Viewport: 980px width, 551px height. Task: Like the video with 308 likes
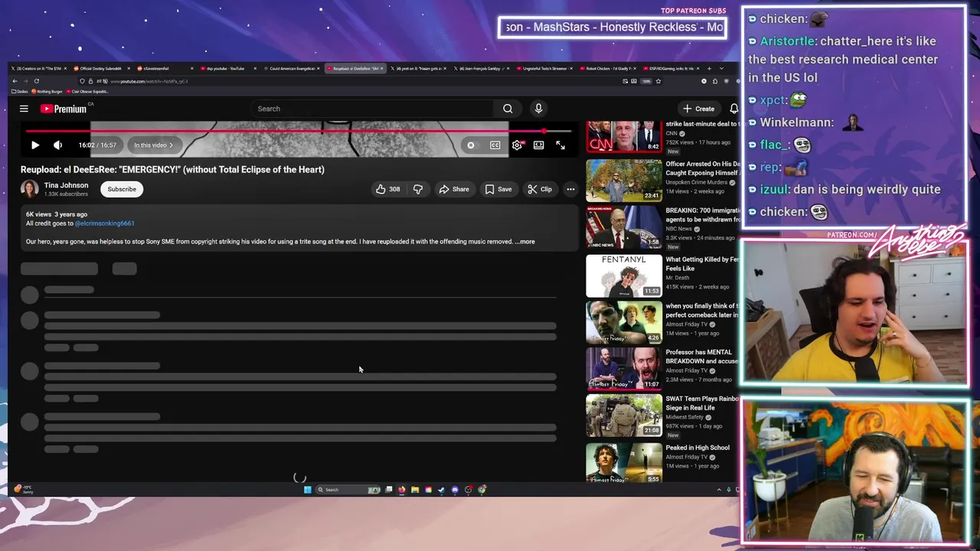[x=388, y=189]
